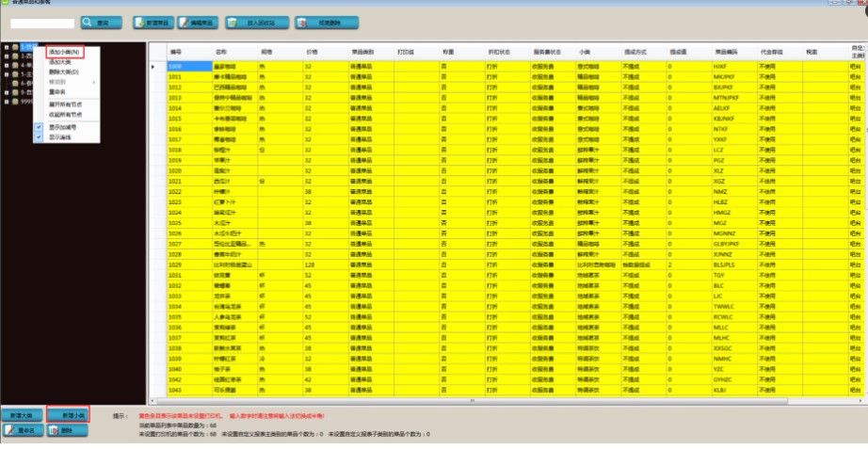Viewport: 868px width, 449px height.
Task: Select the 9999 category folder in tree
Action: click(x=26, y=101)
